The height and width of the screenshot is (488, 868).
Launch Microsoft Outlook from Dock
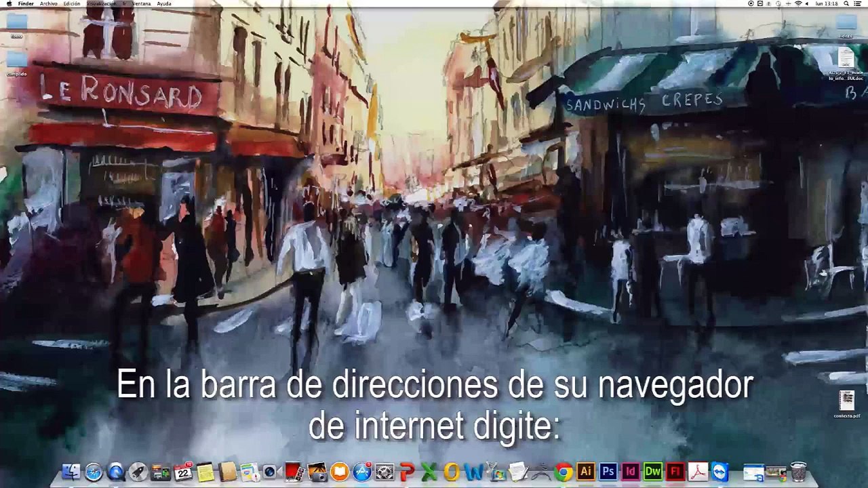(x=452, y=472)
